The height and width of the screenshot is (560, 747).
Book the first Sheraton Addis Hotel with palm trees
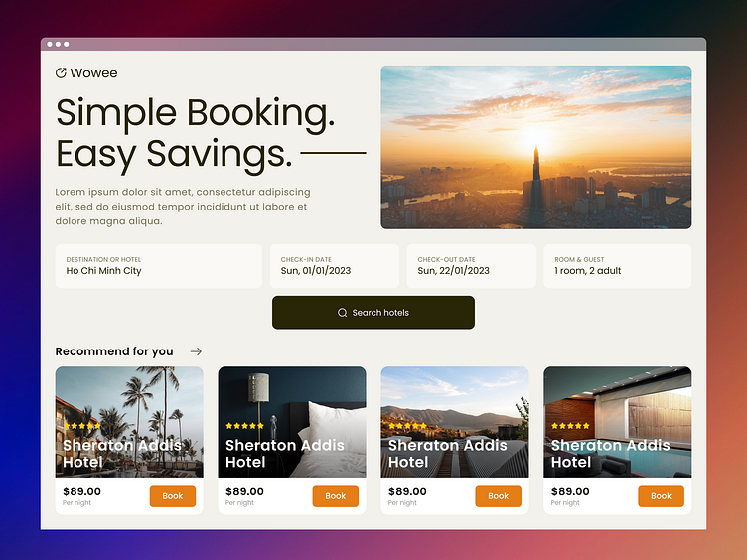173,496
